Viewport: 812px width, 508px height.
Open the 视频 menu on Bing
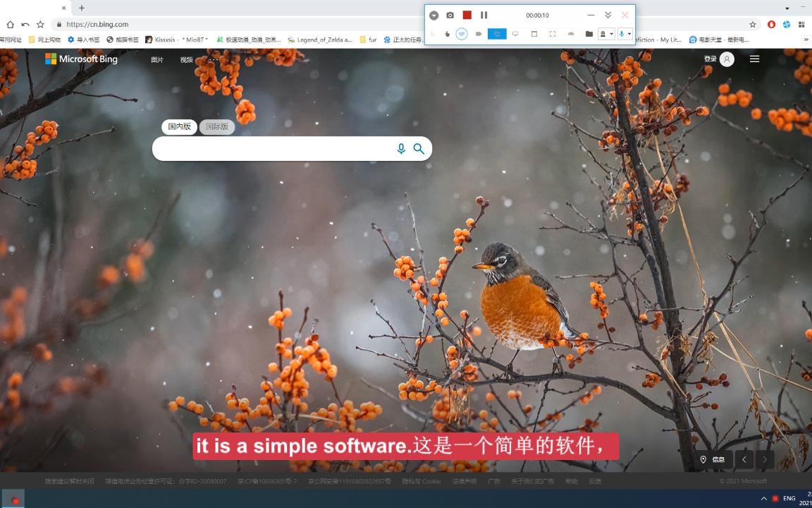[185, 59]
